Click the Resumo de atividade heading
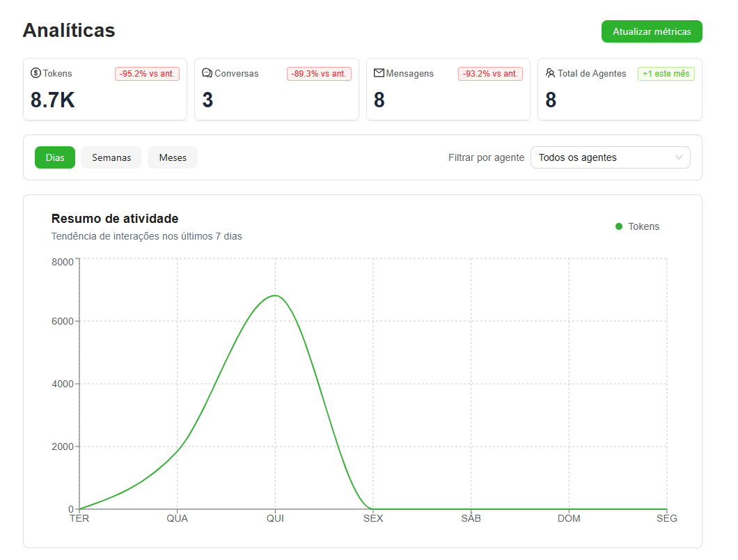 (115, 219)
